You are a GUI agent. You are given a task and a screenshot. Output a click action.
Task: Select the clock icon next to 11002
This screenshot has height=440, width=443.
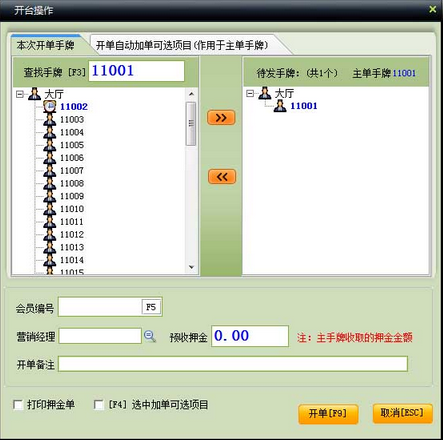50,107
